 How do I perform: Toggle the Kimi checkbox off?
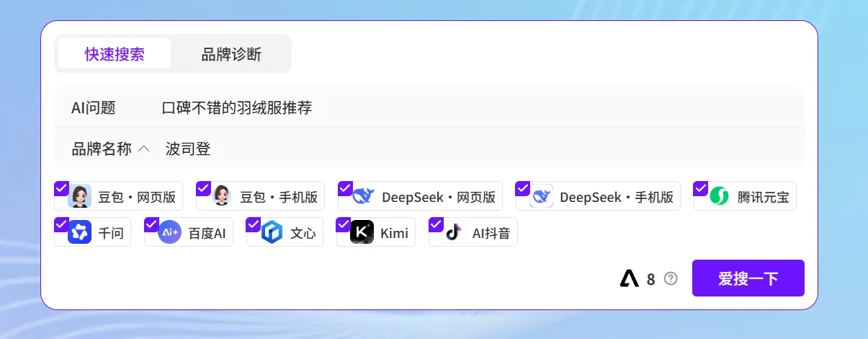(344, 224)
